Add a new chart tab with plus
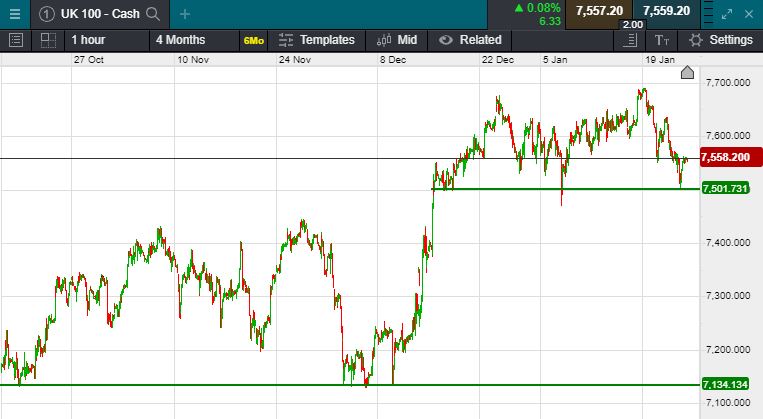Viewport: 763px width, 419px height. tap(185, 13)
